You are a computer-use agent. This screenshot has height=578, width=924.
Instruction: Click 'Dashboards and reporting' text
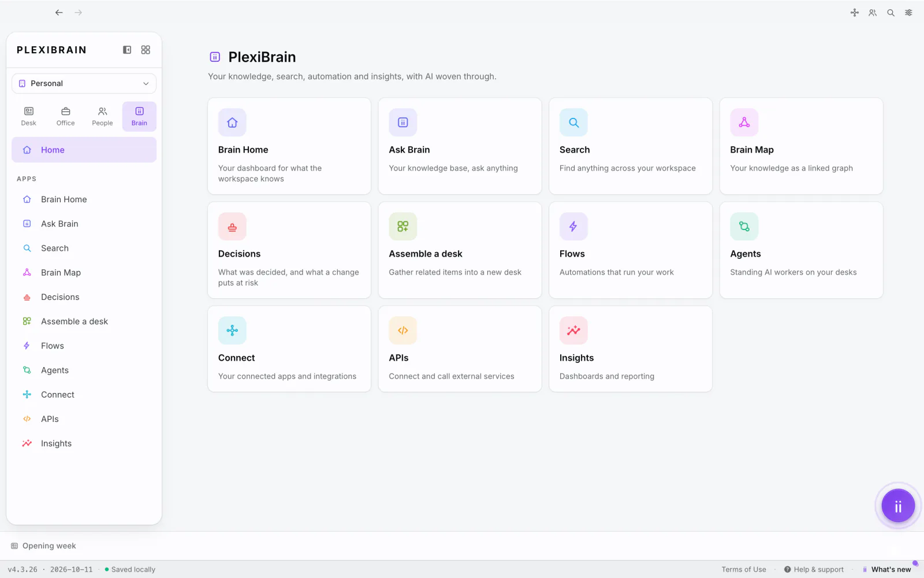click(607, 376)
